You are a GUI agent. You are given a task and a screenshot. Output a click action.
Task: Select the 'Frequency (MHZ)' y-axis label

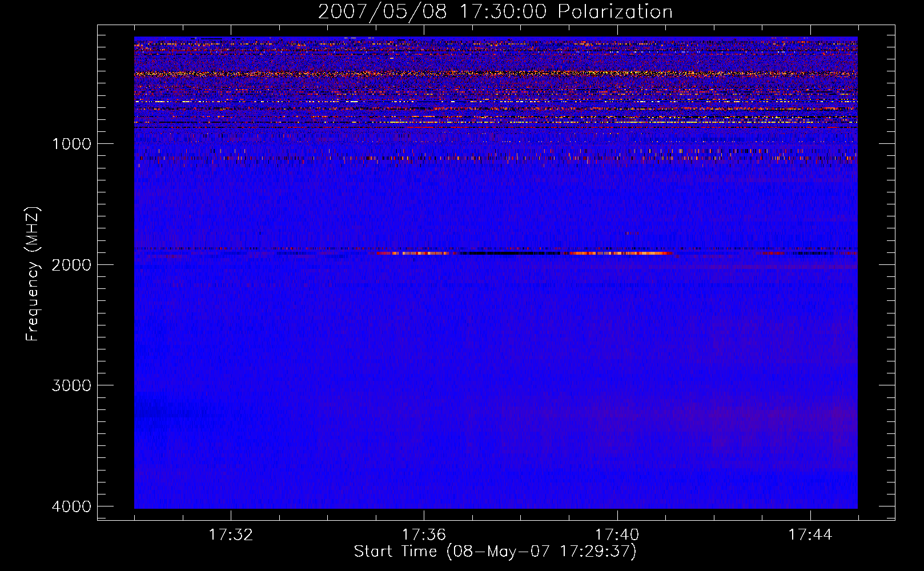tap(33, 274)
